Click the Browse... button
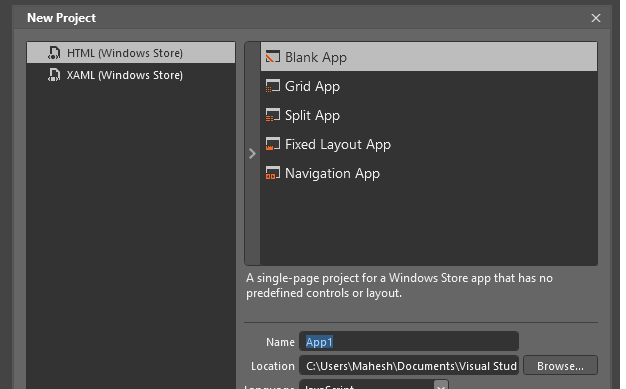Viewport: 626px width, 389px height. pyautogui.click(x=560, y=365)
